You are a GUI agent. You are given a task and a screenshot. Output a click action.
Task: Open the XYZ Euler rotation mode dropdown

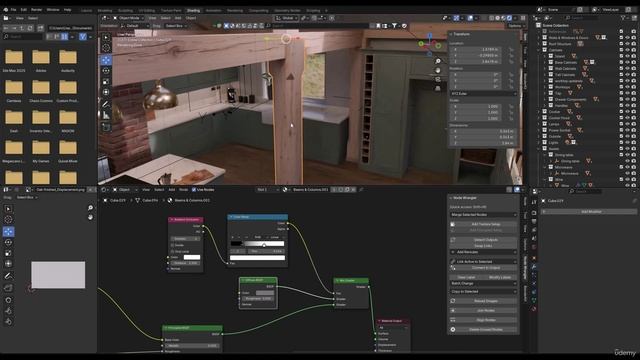[483, 93]
